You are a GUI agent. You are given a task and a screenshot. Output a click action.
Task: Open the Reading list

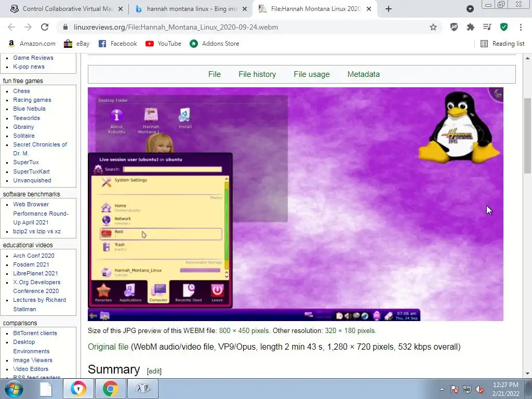pos(502,44)
